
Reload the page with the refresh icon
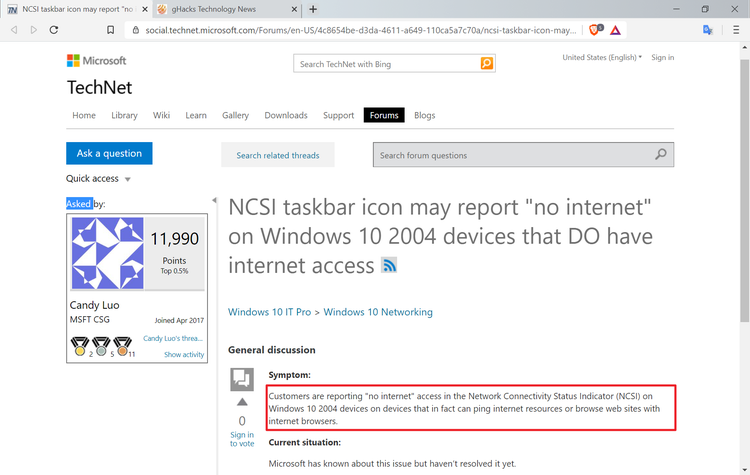click(54, 30)
